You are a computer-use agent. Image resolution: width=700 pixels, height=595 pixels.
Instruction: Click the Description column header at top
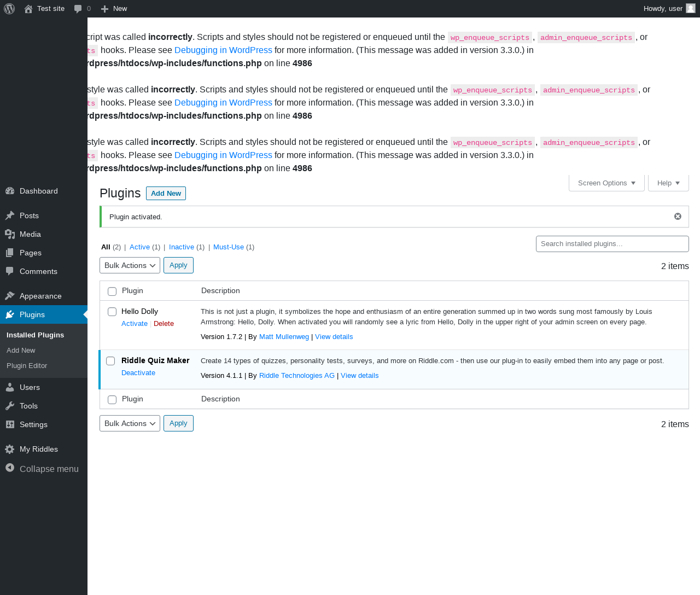tap(220, 291)
